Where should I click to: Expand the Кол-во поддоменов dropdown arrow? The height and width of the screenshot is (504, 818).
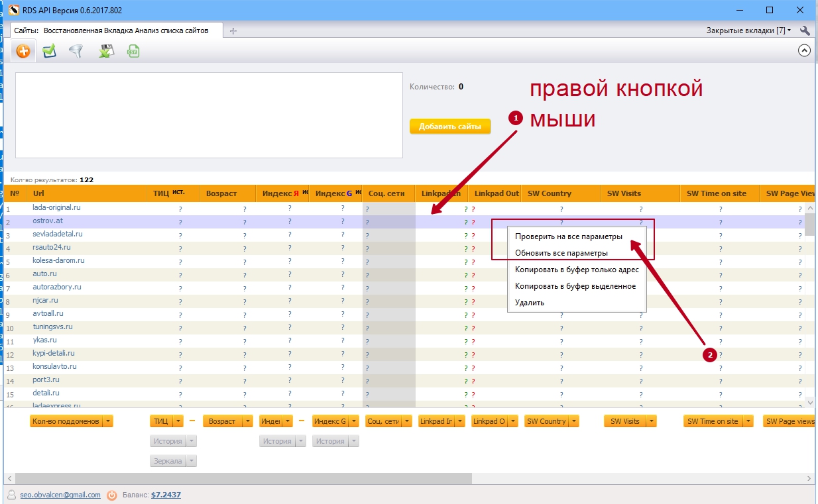108,421
